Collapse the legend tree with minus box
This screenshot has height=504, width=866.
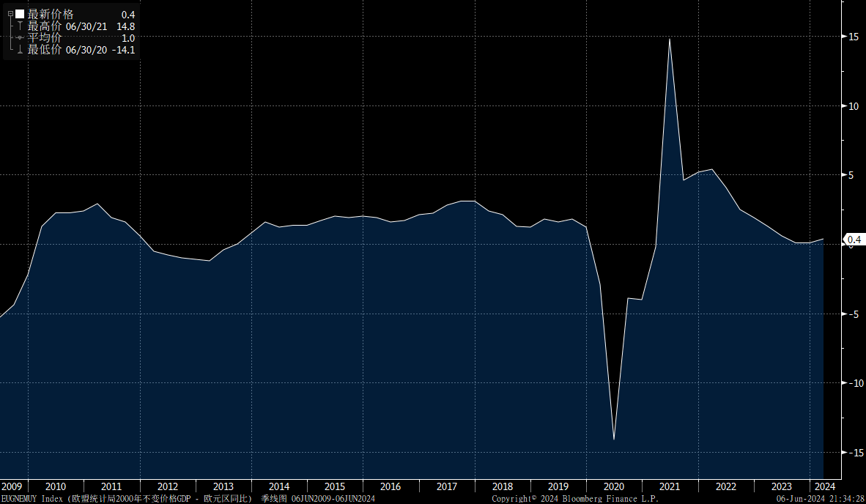10,14
